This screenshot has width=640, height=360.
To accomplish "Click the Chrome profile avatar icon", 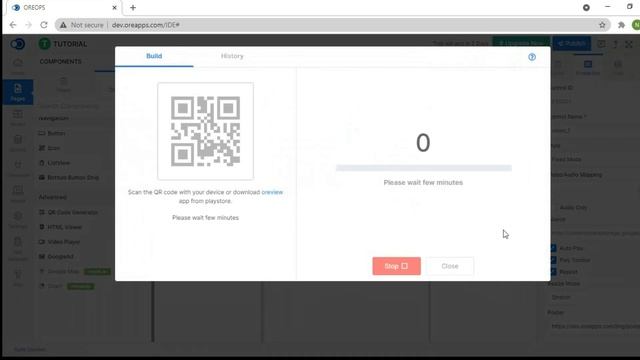I will [636, 25].
